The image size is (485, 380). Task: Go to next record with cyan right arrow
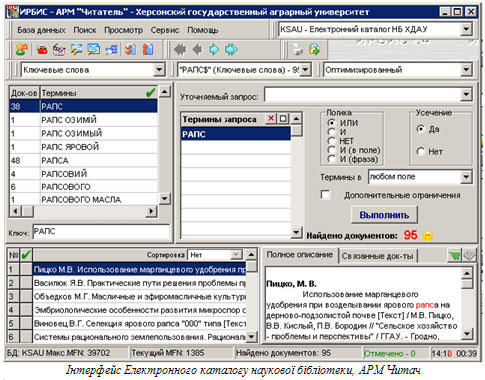coord(214,50)
